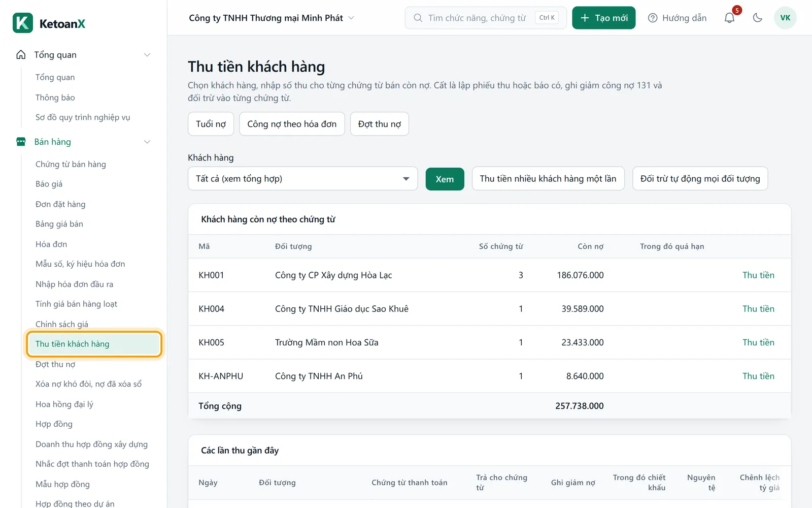Click the Hướng dẫn help icon
The image size is (812, 508).
653,18
